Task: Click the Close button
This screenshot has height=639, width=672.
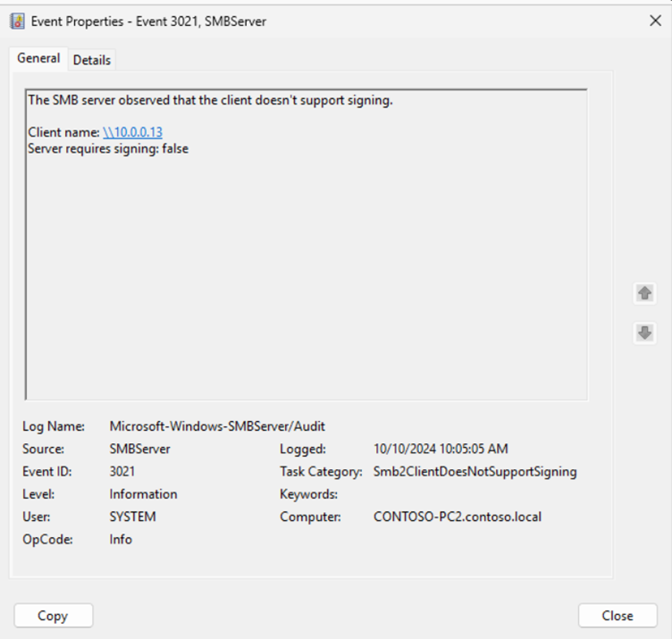Action: tap(617, 616)
